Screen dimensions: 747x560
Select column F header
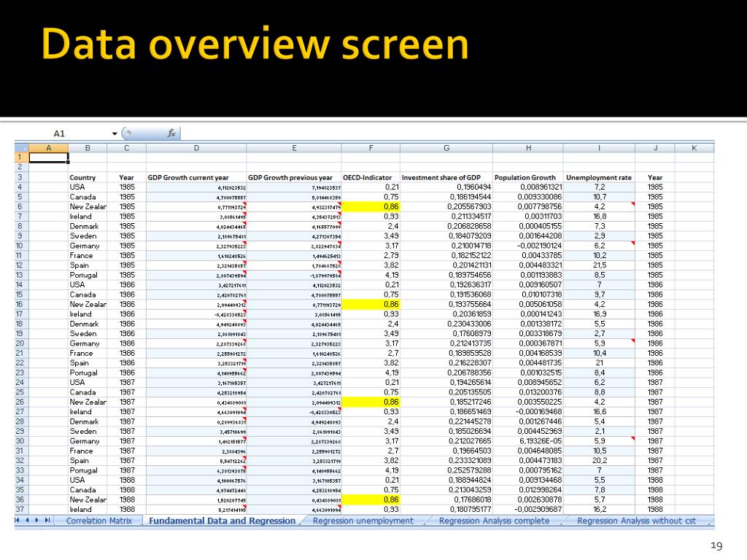pos(371,148)
